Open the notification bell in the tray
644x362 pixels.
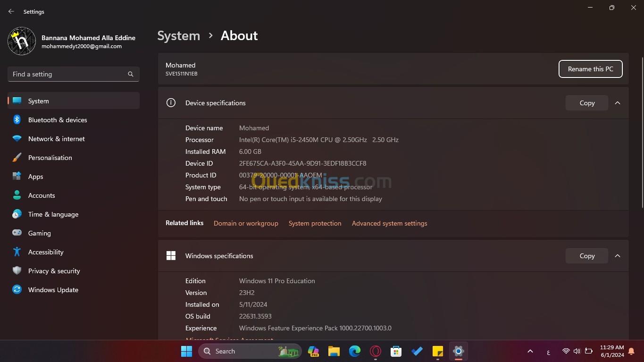tap(631, 351)
